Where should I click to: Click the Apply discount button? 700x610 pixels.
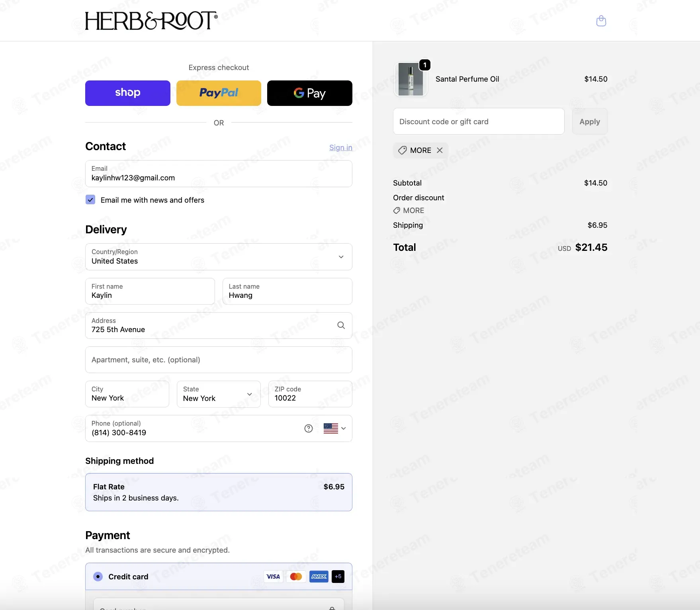point(590,121)
